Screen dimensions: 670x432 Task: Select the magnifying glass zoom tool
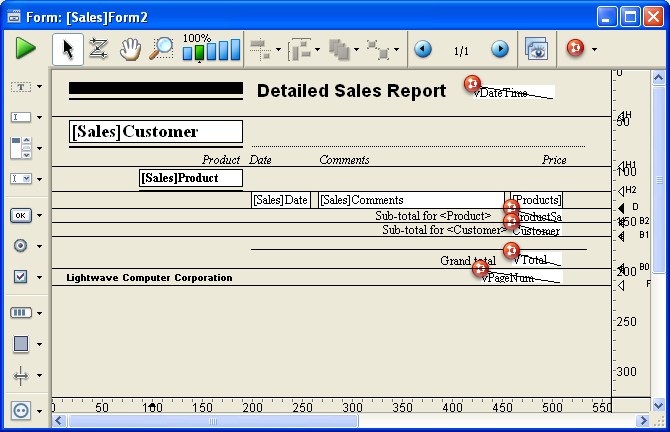pyautogui.click(x=160, y=49)
